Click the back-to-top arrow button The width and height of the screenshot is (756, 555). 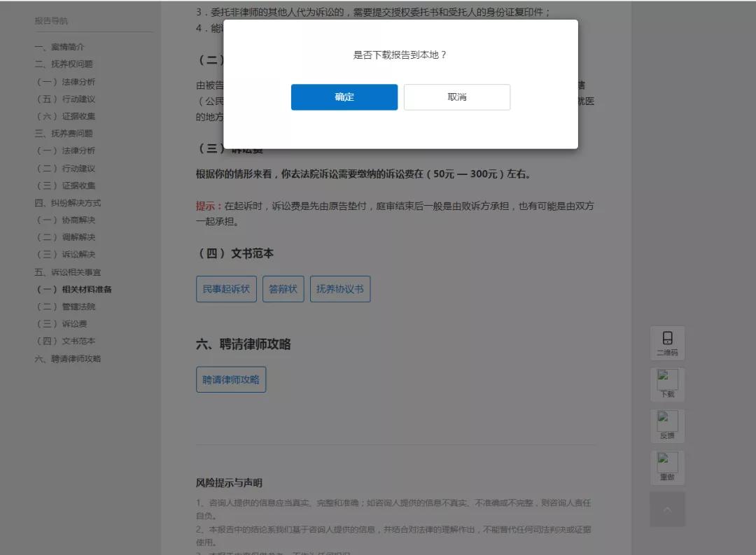(x=667, y=509)
